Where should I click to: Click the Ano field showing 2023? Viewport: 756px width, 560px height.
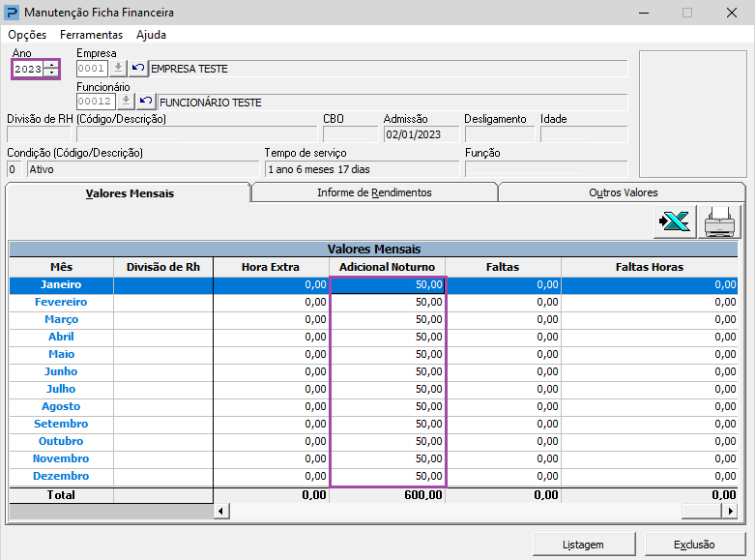[28, 69]
